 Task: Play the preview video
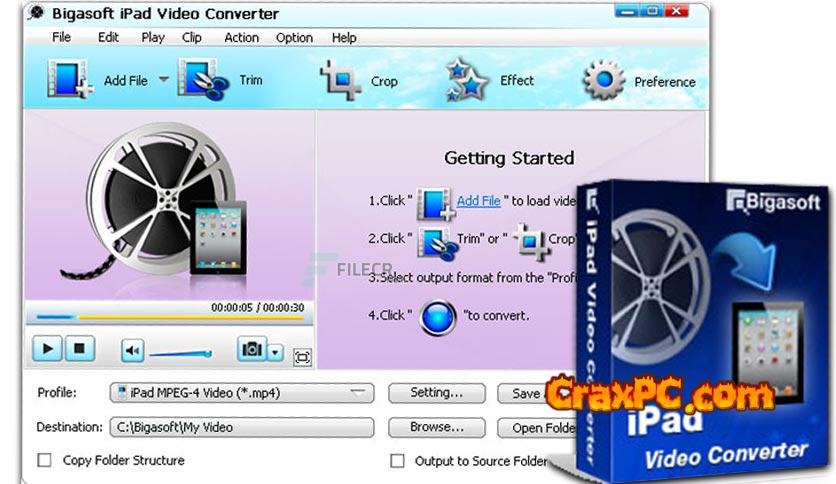pyautogui.click(x=48, y=349)
